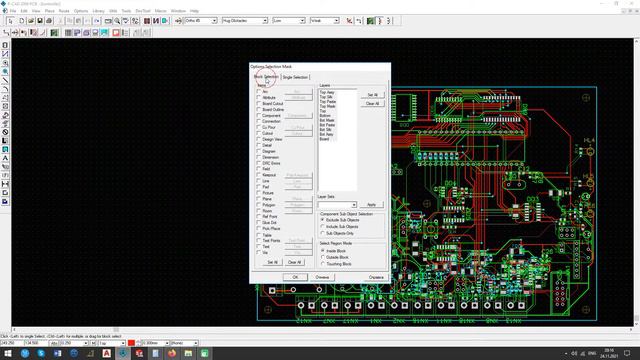Open the Library menu
This screenshot has width=640, height=360.
coord(98,11)
